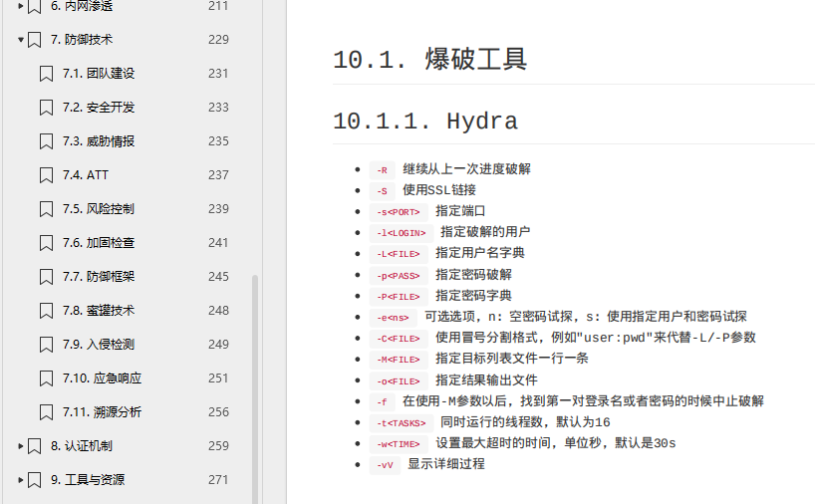Click the -w<TIME> code tag
Image resolution: width=815 pixels, height=504 pixels.
(399, 444)
